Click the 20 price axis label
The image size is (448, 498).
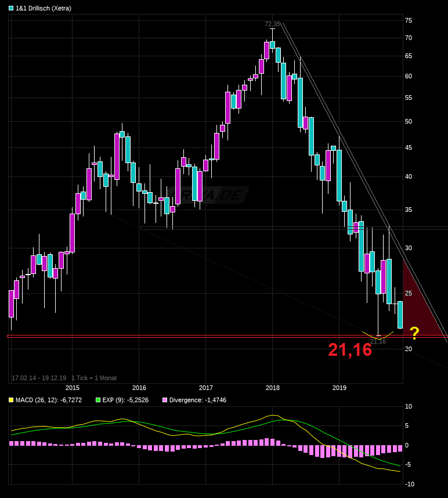click(x=409, y=349)
